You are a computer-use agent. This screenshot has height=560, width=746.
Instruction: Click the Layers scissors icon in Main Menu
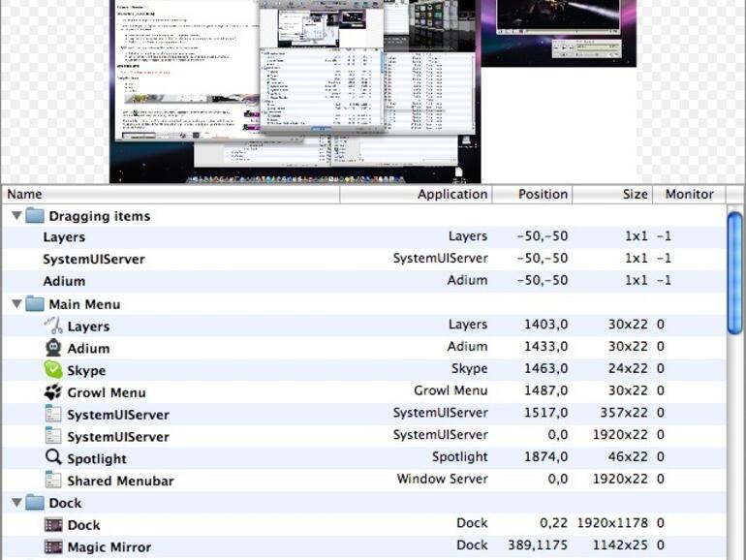click(x=53, y=326)
